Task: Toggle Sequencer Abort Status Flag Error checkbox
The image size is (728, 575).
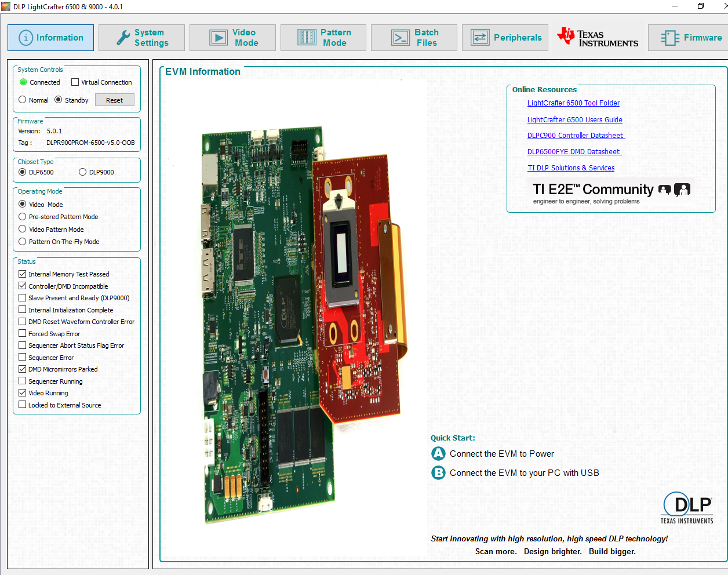Action: [23, 345]
